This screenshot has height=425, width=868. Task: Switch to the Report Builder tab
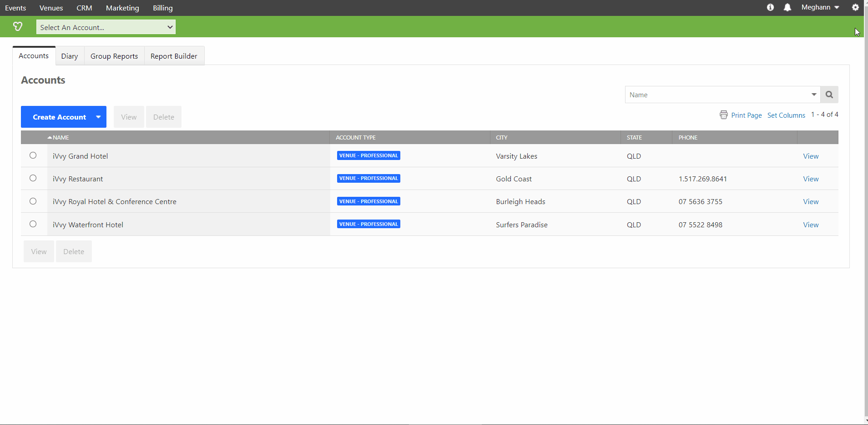pyautogui.click(x=174, y=56)
